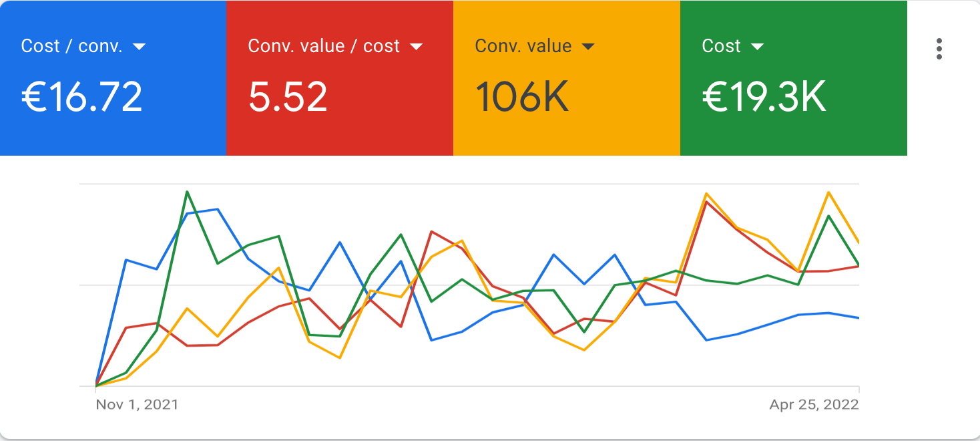Click the yellow line's lowest mid-chart dip
Viewport: 980px width, 441px height.
[x=340, y=357]
